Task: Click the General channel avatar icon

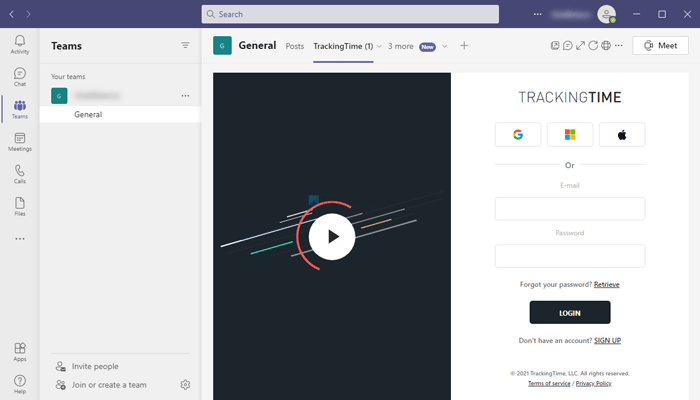Action: click(222, 46)
